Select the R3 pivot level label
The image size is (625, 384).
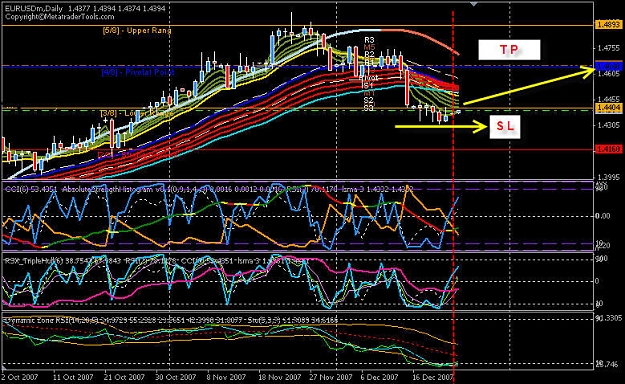point(369,40)
